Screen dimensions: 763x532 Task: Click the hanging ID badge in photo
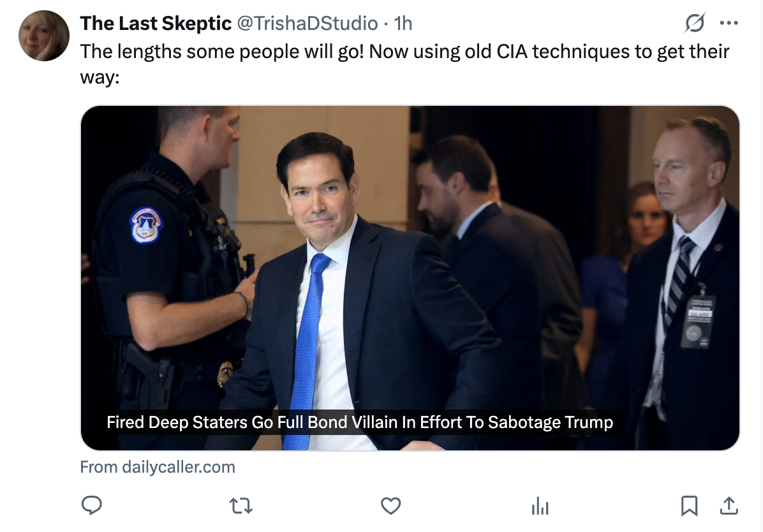click(697, 321)
